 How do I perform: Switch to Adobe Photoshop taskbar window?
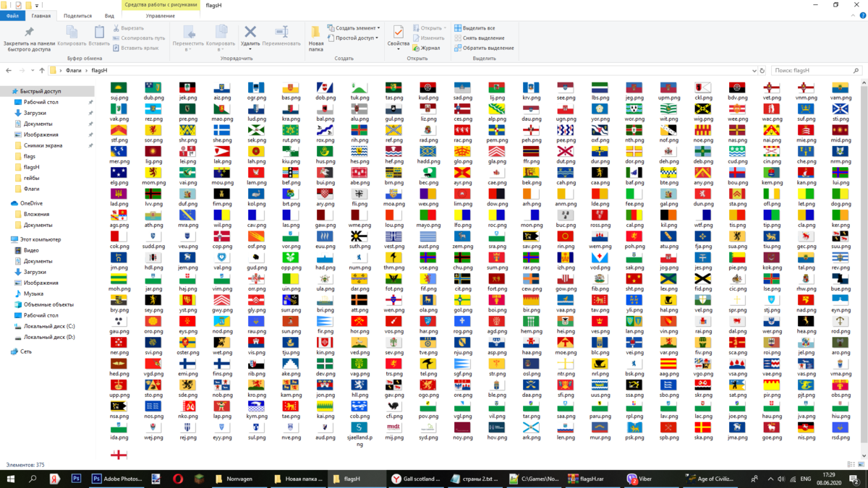click(116, 479)
